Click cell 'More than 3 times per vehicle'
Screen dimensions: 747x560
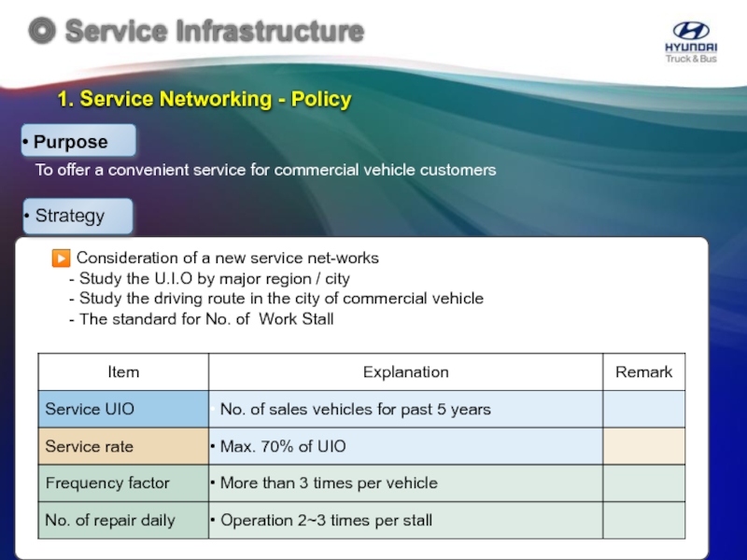click(406, 483)
